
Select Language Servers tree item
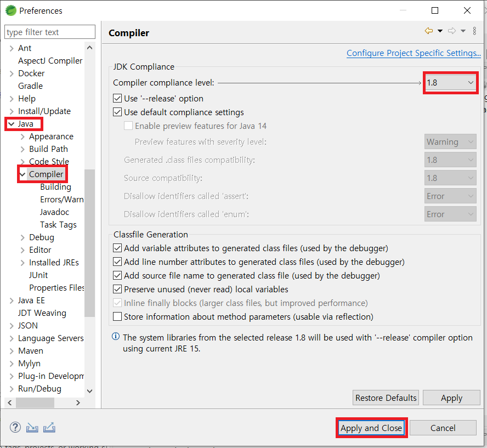tap(50, 338)
